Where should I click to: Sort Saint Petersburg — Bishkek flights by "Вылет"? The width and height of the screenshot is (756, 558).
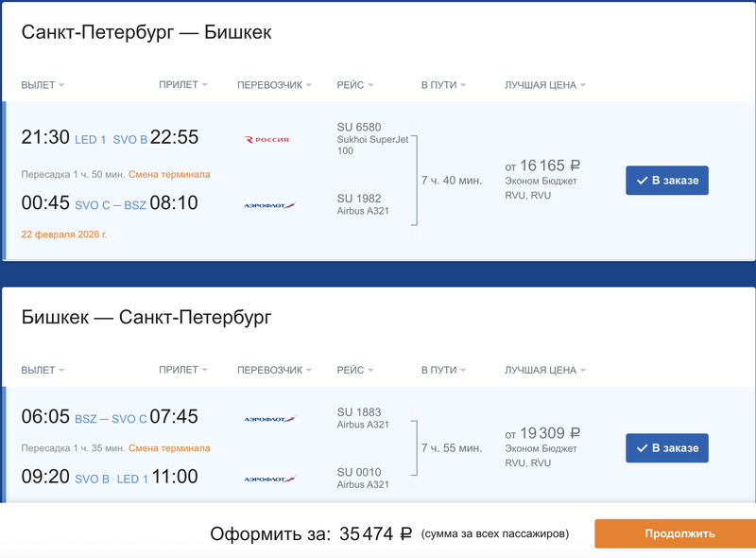[43, 85]
